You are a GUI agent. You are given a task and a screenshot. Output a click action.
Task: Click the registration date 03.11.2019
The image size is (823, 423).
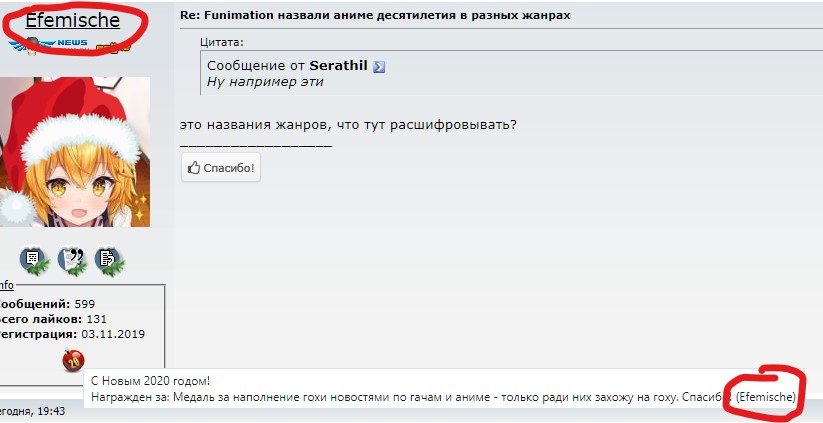[x=113, y=334]
